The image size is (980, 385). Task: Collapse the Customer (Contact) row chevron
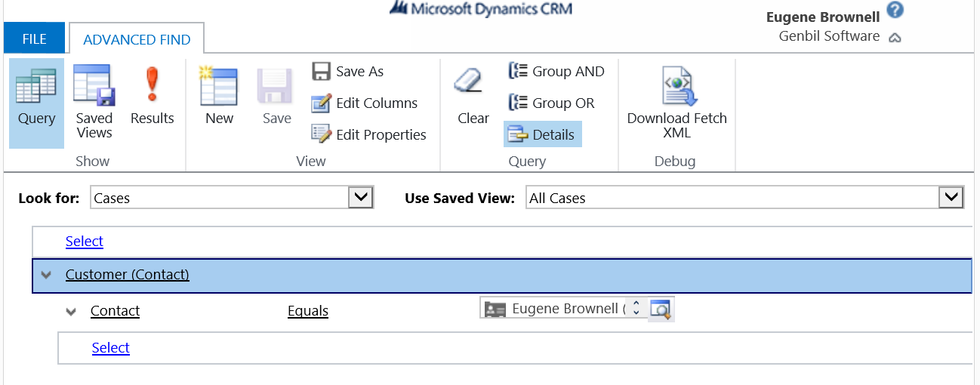tap(46, 276)
